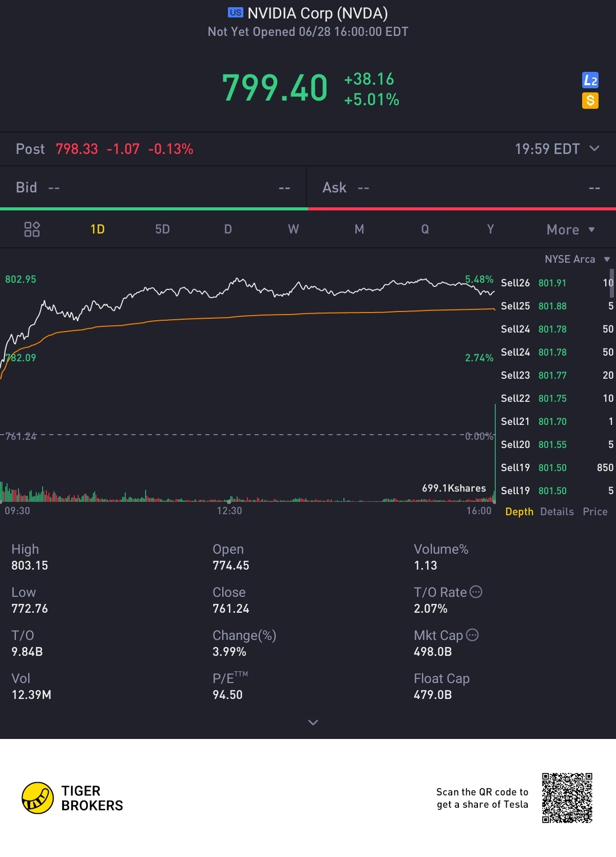This screenshot has height=857, width=616.
Task: Click the Tesla share QR code
Action: point(567,798)
